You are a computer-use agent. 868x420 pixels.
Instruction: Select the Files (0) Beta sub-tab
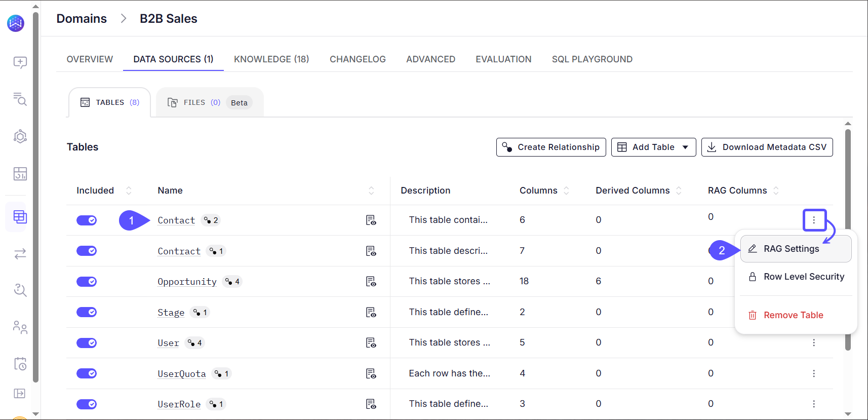210,102
